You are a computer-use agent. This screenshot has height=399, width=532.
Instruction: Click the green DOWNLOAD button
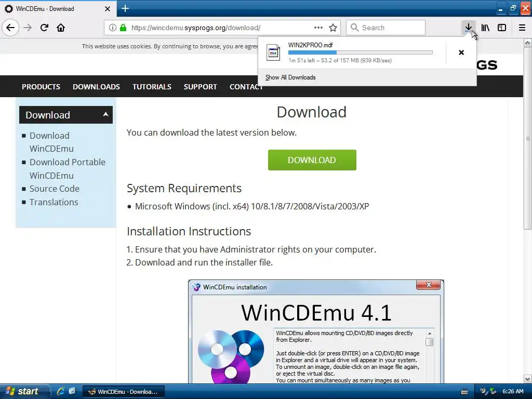pyautogui.click(x=312, y=160)
